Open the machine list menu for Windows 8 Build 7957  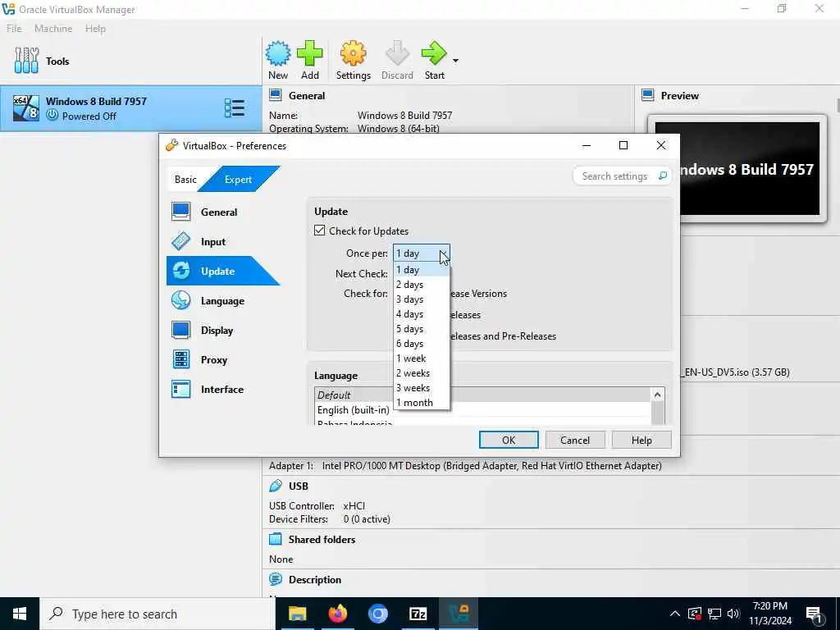234,108
